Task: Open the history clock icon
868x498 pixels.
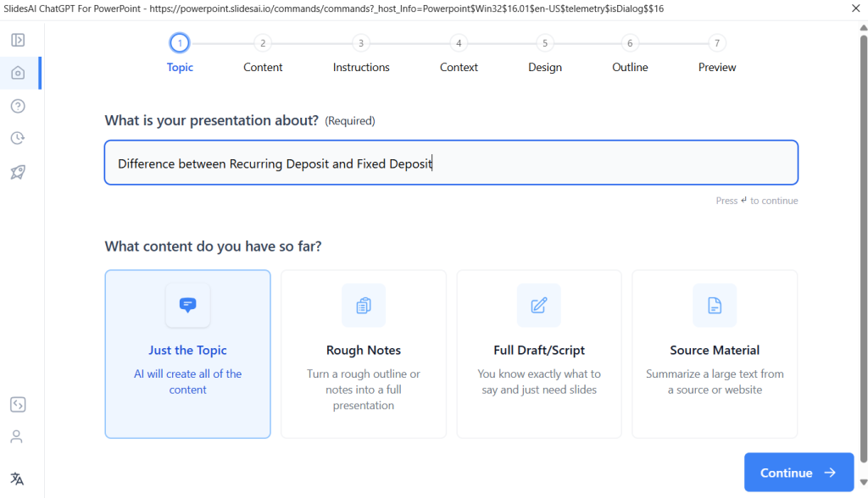Action: pos(17,138)
